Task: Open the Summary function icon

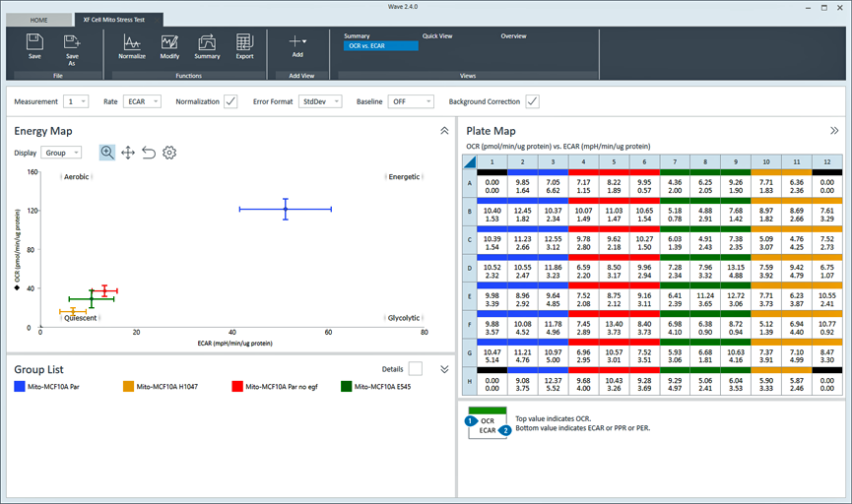Action: tap(207, 42)
